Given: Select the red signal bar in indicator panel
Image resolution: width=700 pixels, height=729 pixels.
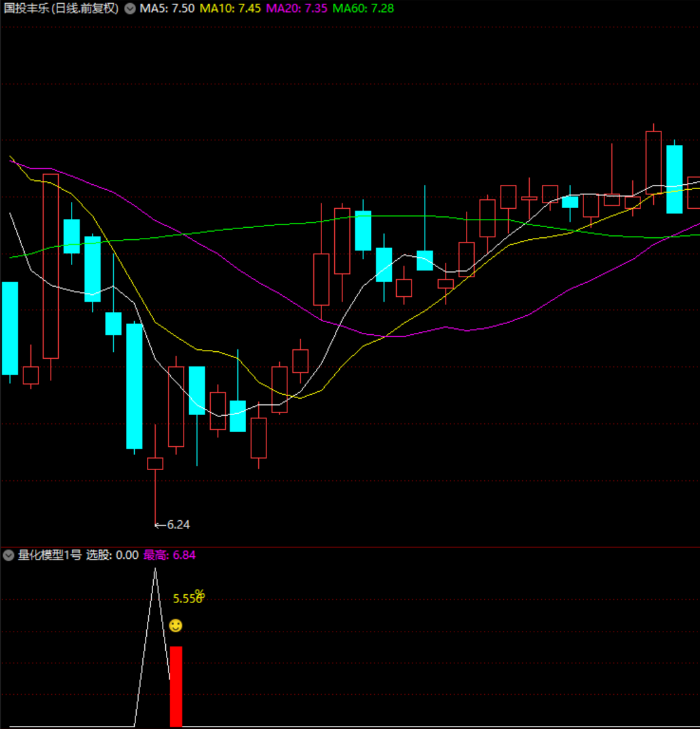Looking at the screenshot, I should (x=176, y=686).
